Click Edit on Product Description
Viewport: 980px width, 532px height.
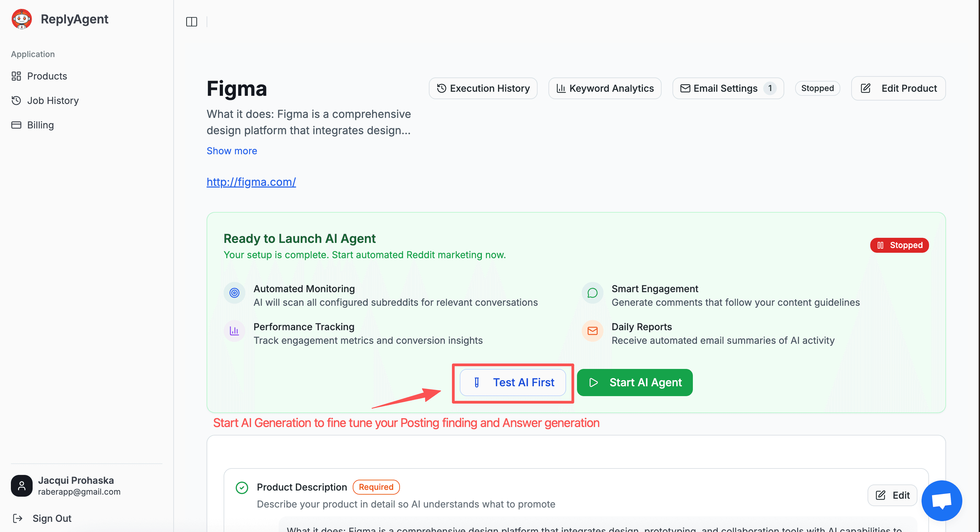[x=892, y=495]
